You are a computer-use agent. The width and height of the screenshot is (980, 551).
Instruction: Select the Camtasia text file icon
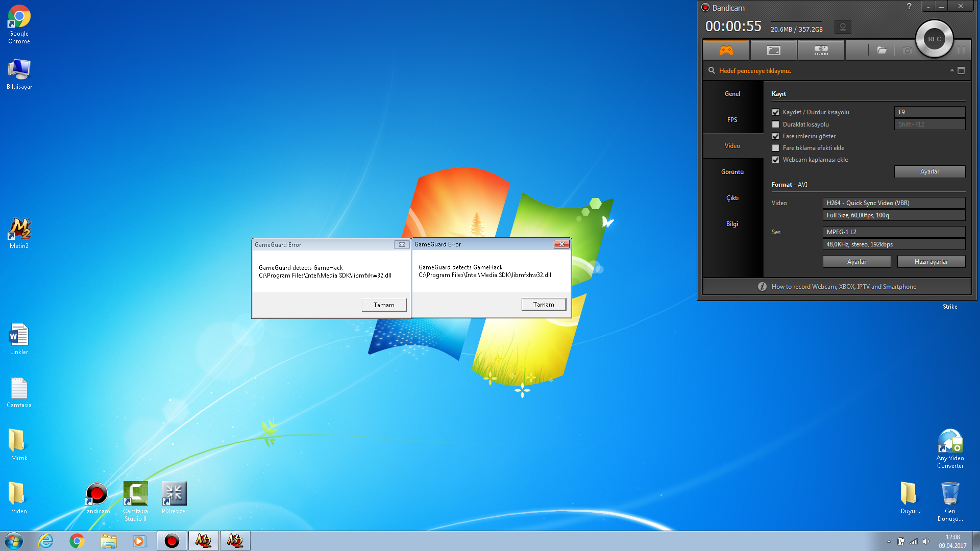click(x=19, y=392)
